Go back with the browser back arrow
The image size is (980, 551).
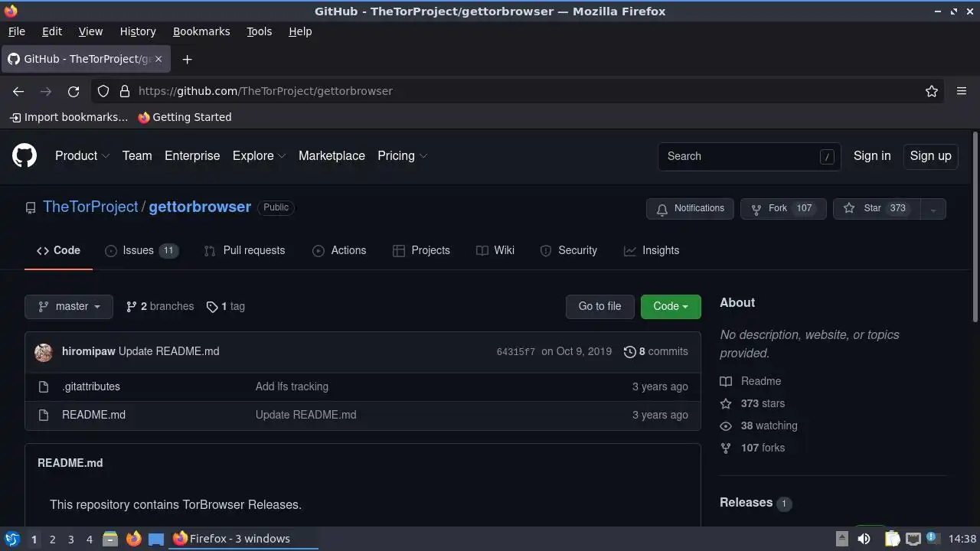pos(18,91)
